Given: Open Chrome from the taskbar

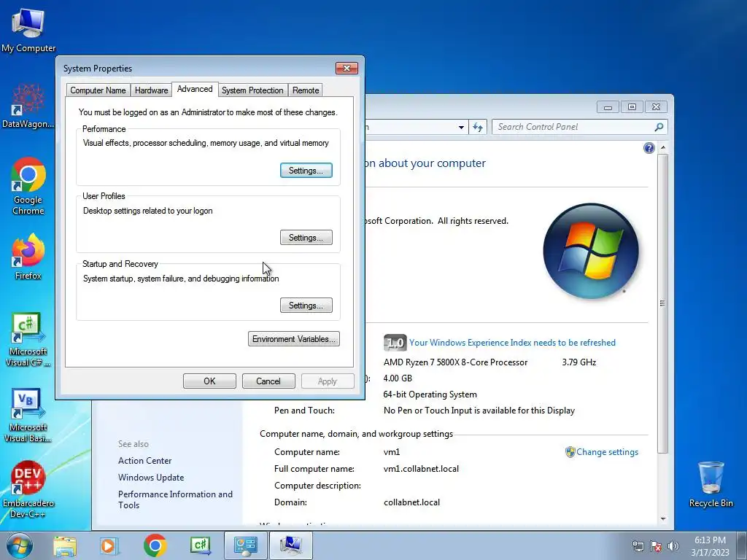Looking at the screenshot, I should coord(155,545).
